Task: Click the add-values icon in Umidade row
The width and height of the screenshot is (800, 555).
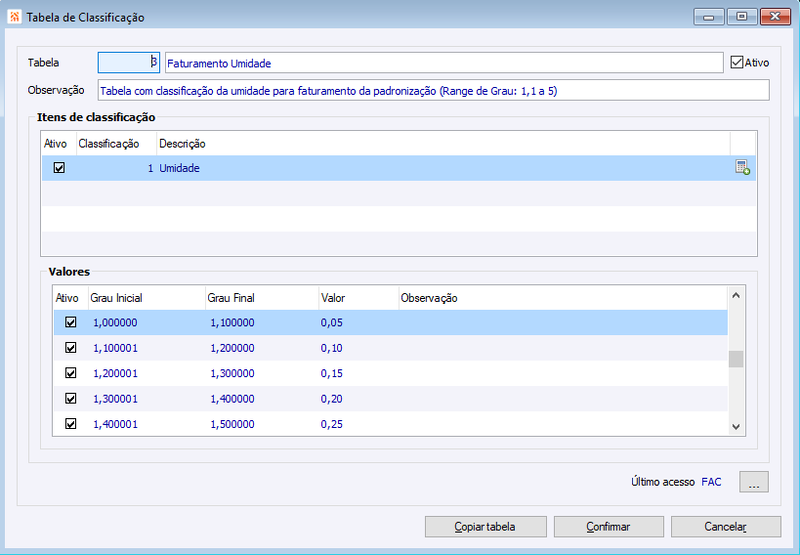Action: pos(742,167)
